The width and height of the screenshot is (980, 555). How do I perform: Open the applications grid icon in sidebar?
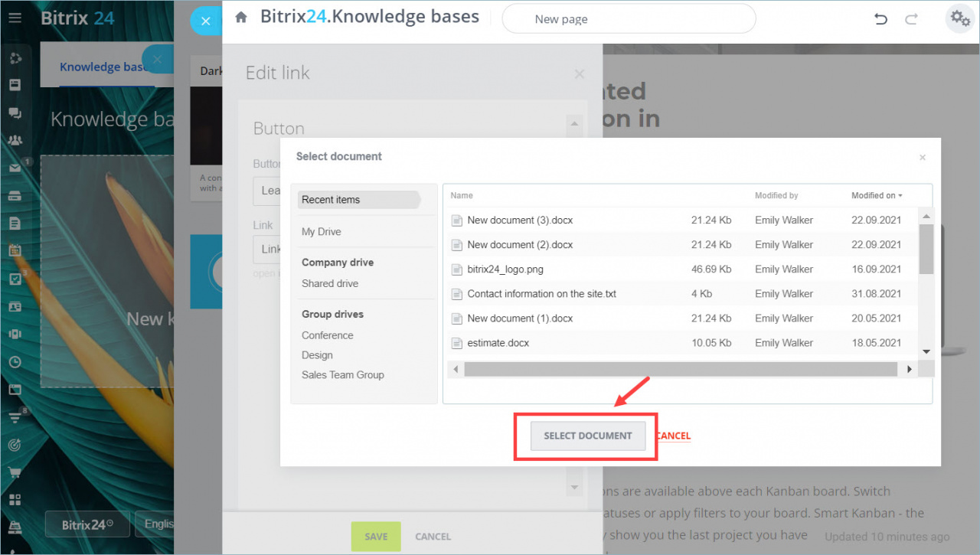click(15, 500)
